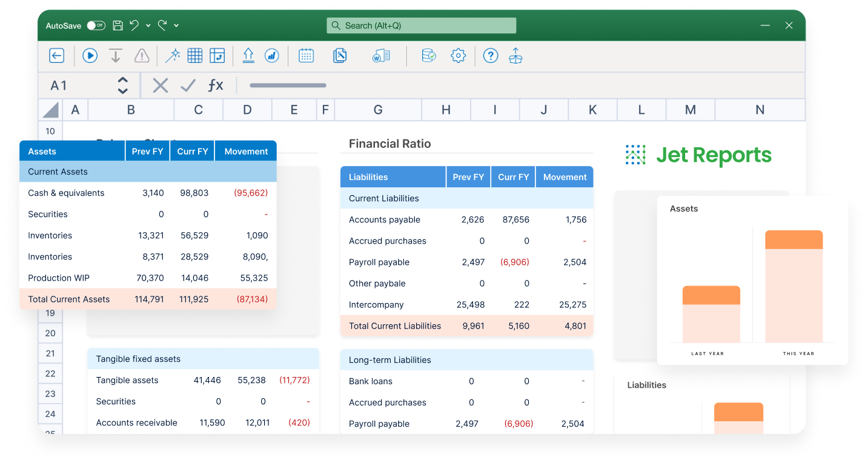
Task: Open the report scheduler calendar icon
Action: (x=306, y=55)
